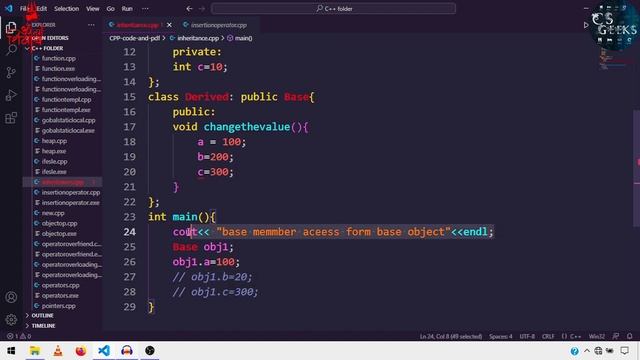Image resolution: width=640 pixels, height=360 pixels.
Task: Open operators.cpp in explorer
Action: point(60,285)
